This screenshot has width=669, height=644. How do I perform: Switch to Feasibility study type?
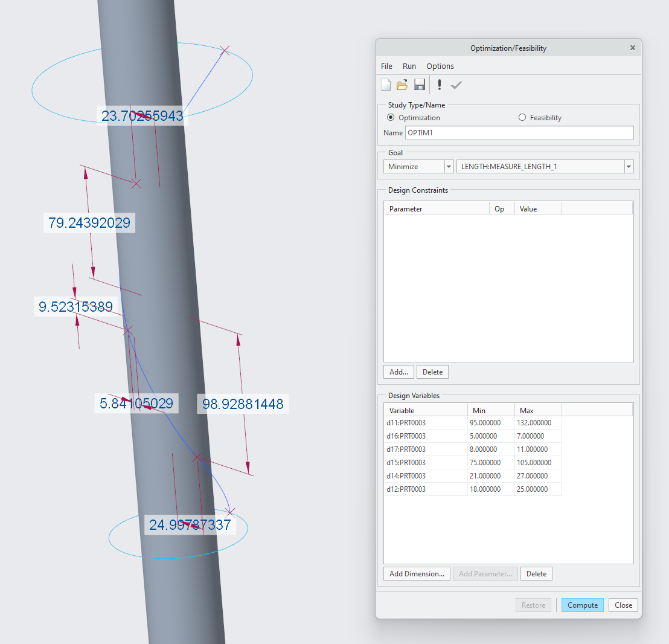[x=522, y=117]
